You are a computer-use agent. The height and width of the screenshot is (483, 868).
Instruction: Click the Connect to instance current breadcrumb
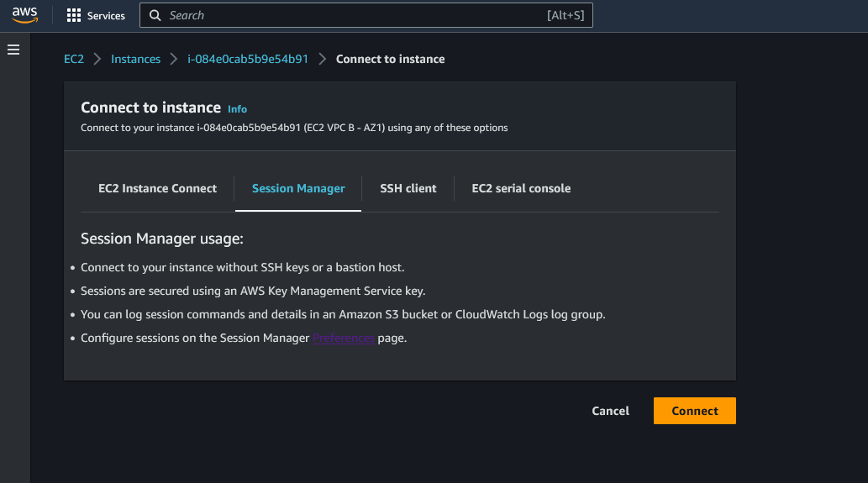(x=390, y=59)
